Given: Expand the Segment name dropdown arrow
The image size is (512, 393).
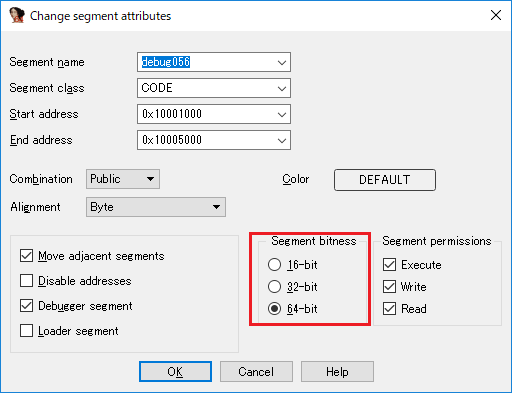Looking at the screenshot, I should pos(282,62).
